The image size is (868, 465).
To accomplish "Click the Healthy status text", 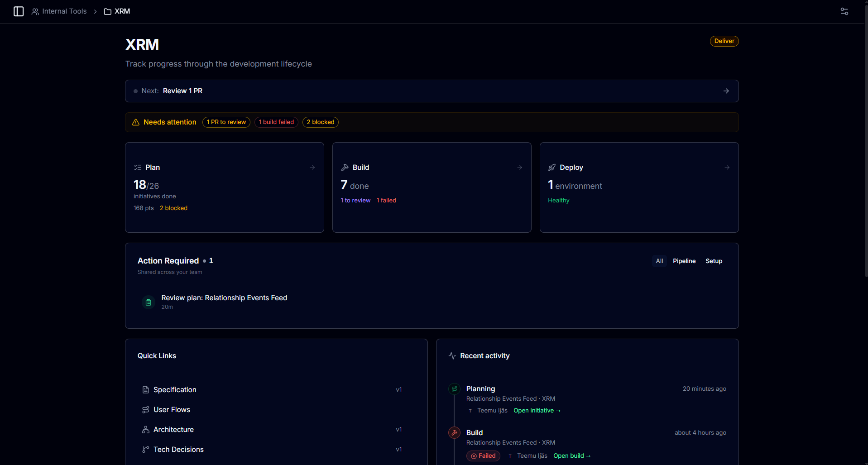I will [559, 201].
